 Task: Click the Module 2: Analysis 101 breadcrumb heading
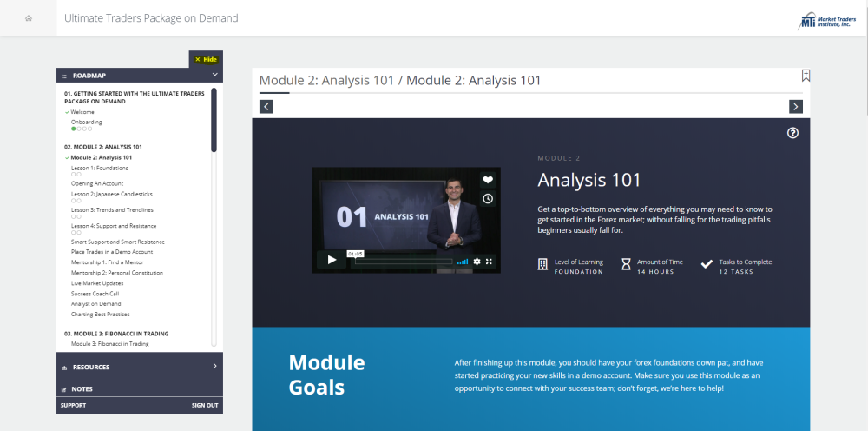pos(399,80)
